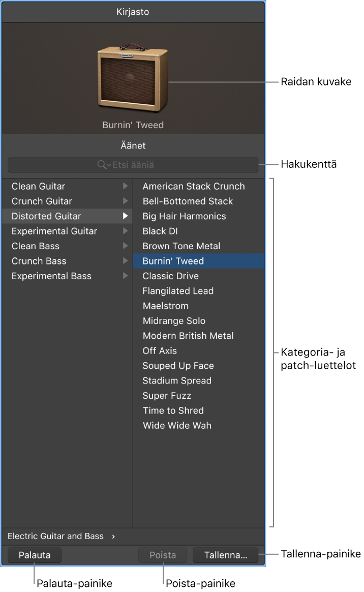
Task: Click the Clean Bass disclosure arrow
Action: (125, 246)
